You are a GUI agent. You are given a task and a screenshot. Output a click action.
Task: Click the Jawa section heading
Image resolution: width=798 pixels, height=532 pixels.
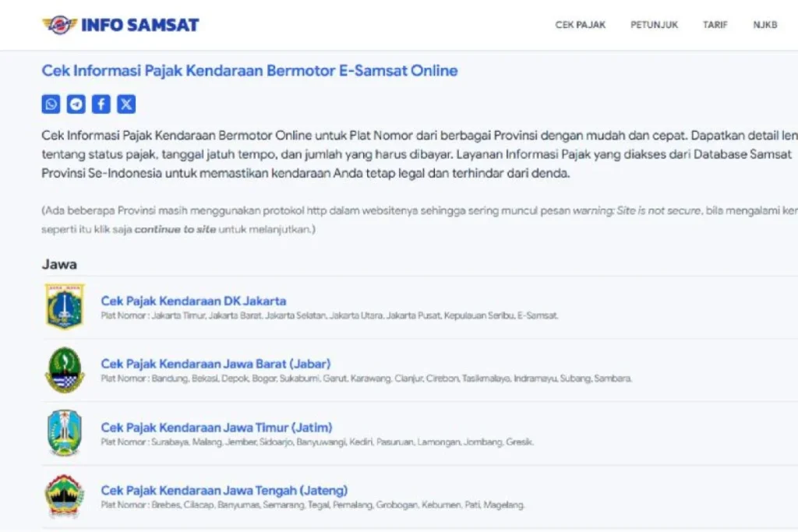[x=59, y=265]
